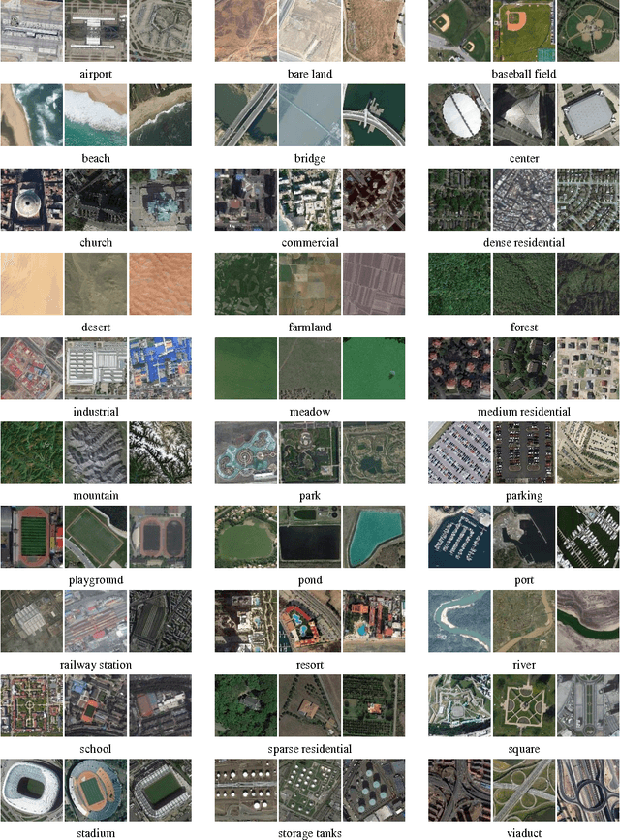Select the 'industrial' caption
620x840 pixels.
(x=96, y=412)
